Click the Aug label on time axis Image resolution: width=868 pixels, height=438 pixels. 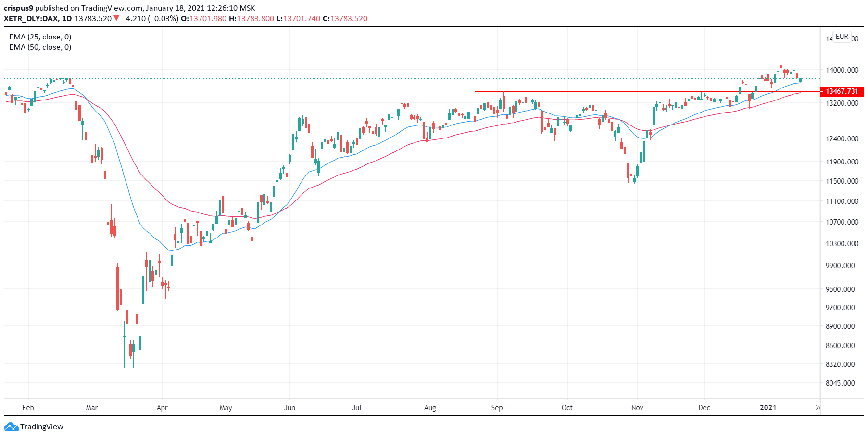[x=430, y=407]
